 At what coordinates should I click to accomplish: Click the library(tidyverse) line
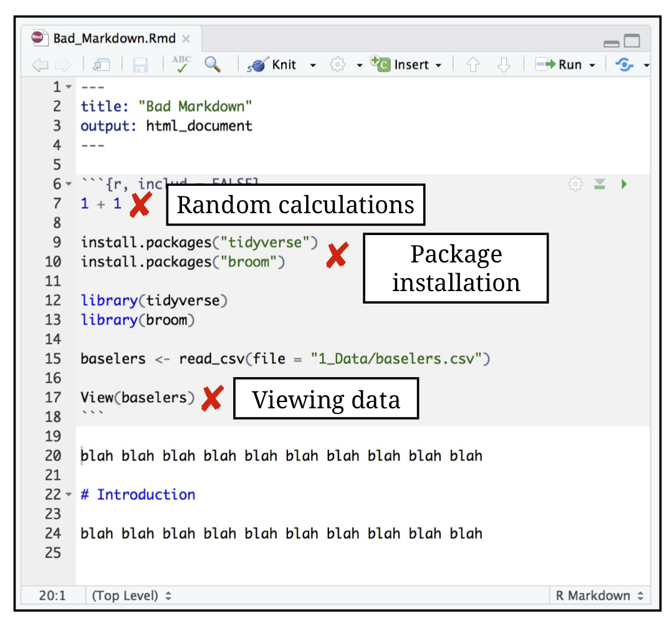[x=155, y=300]
